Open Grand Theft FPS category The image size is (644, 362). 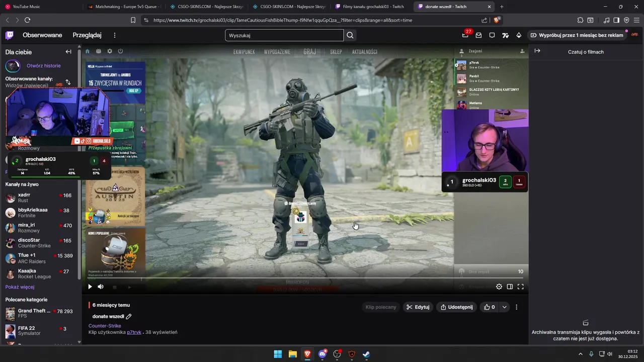pos(40,314)
